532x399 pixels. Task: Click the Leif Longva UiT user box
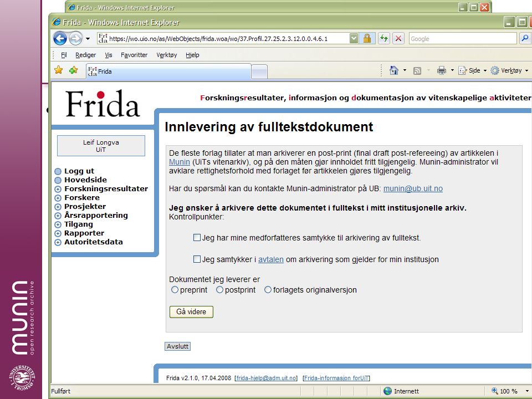101,146
